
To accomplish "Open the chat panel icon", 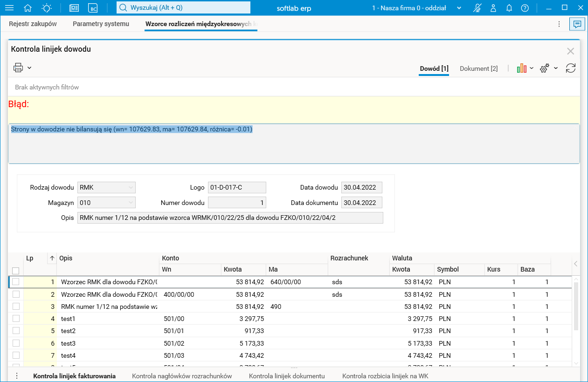I will click(577, 24).
